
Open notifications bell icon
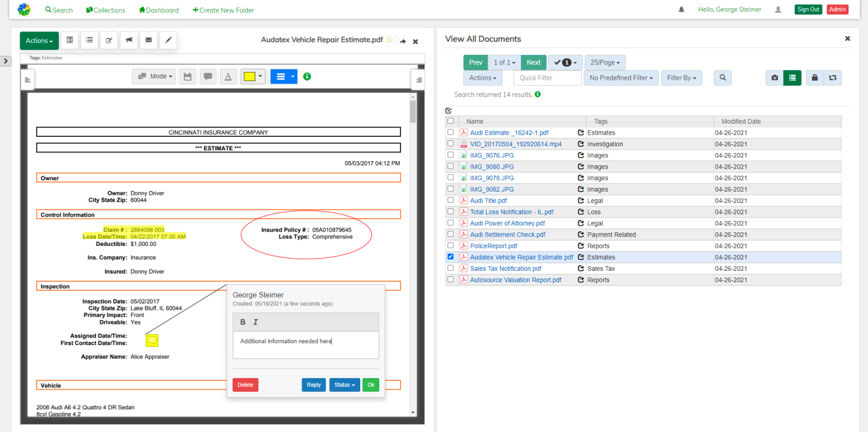[681, 10]
